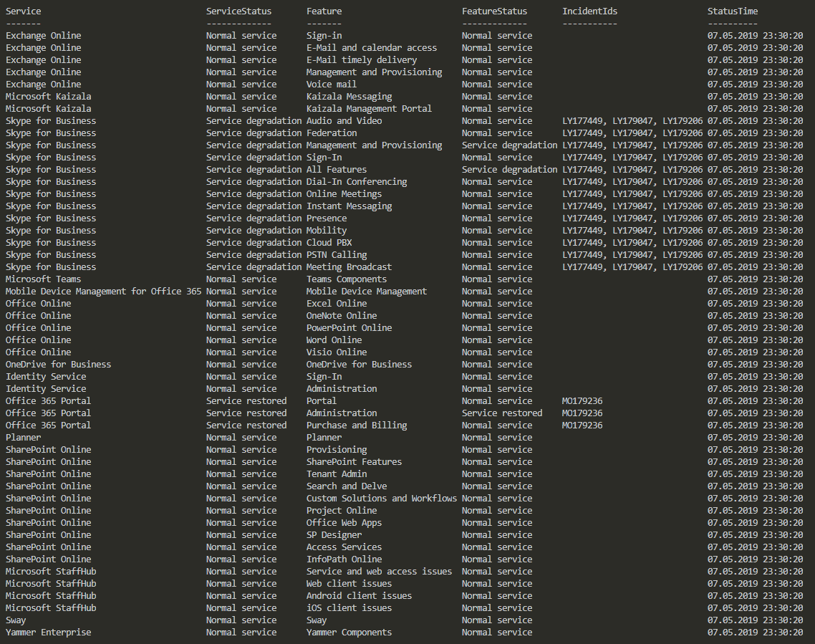Click the IncidentIds column header
The height and width of the screenshot is (644, 815).
[x=589, y=11]
